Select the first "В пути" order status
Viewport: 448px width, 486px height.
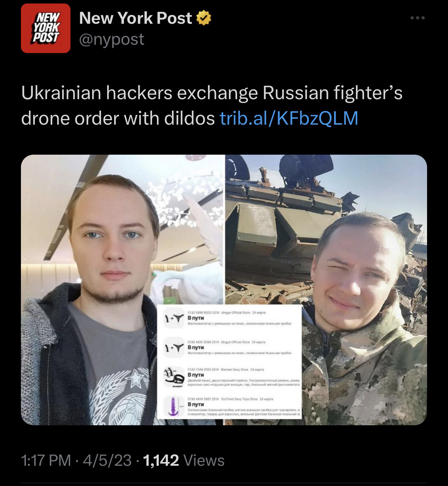[x=196, y=318]
